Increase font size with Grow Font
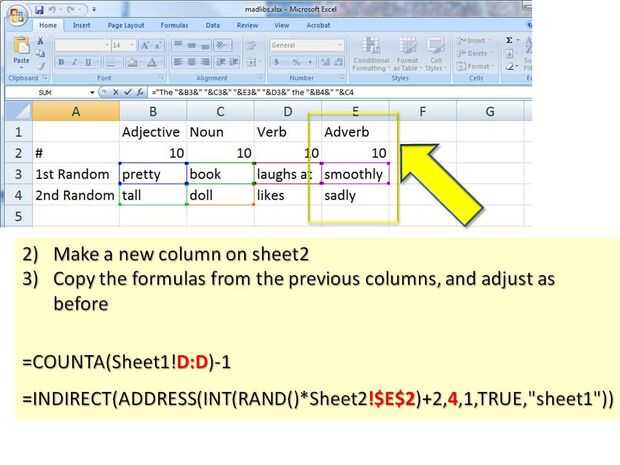 pos(145,45)
